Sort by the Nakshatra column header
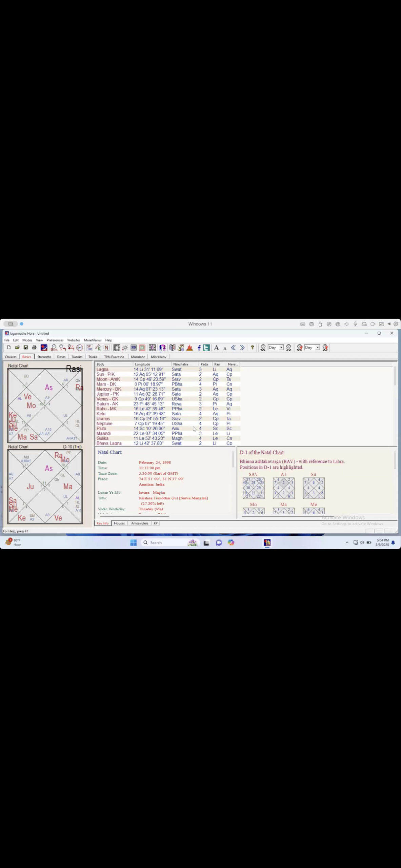Screen dimensions: 401x868 (x=185, y=364)
